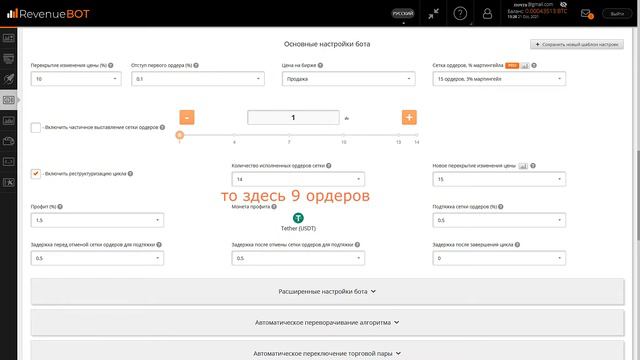Show help for Монета профита
The height and width of the screenshot is (360, 640).
[274, 207]
